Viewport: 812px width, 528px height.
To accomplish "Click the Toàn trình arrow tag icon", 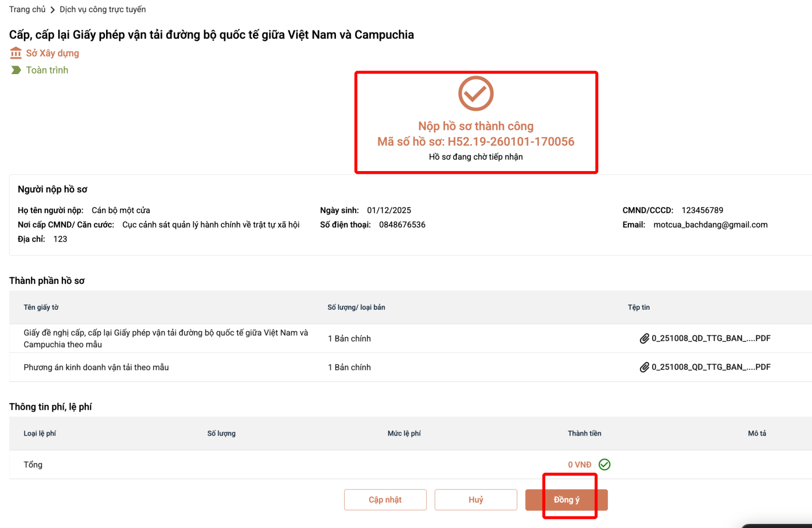I will [16, 70].
